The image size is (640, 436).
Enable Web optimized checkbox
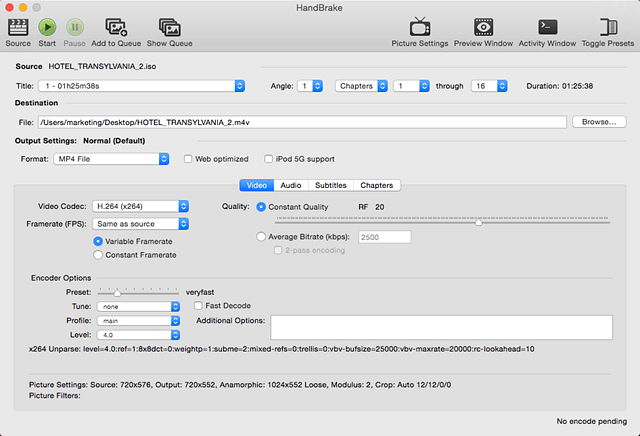coord(188,159)
